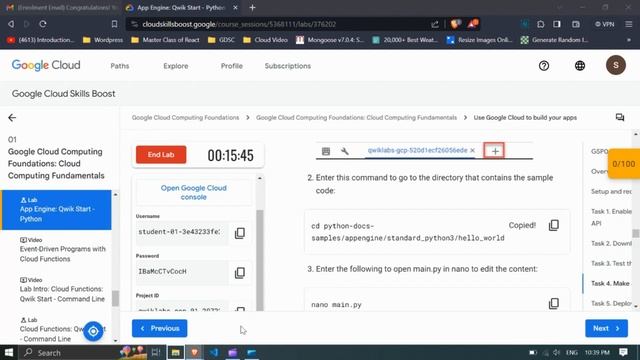
Task: Jump to Task 5 Deploy outline item
Action: point(611,303)
